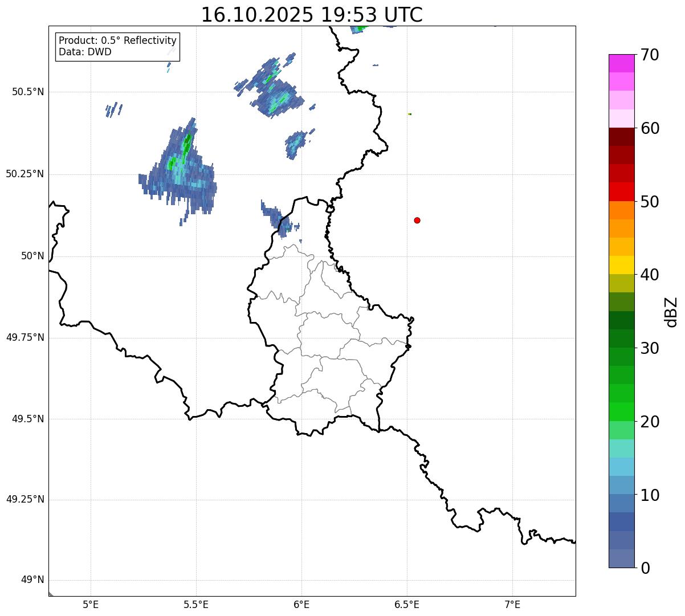Click the dBZ colorbar axis label
Screen dimensions: 685x616
671,312
